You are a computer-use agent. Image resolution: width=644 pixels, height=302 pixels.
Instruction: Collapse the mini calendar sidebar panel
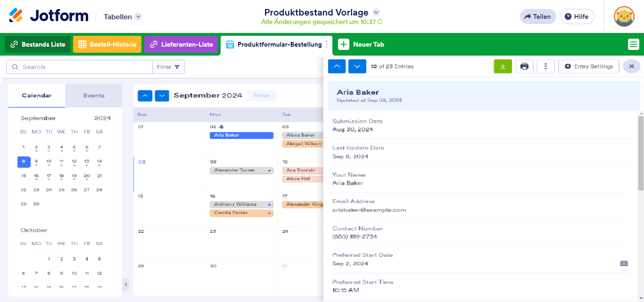tap(126, 285)
